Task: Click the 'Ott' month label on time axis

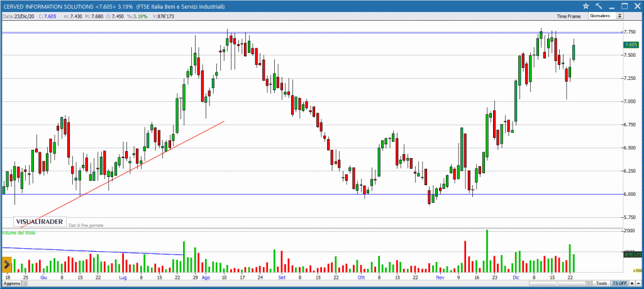Action: pyautogui.click(x=361, y=278)
